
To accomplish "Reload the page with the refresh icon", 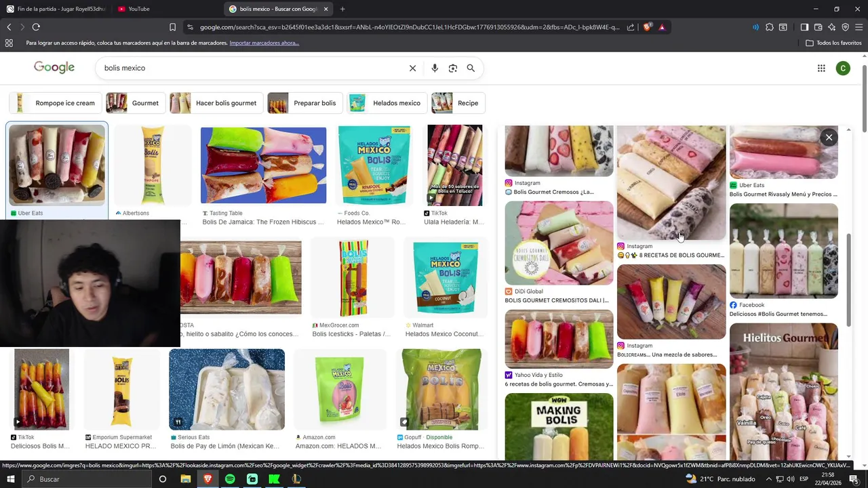I will 36,27.
